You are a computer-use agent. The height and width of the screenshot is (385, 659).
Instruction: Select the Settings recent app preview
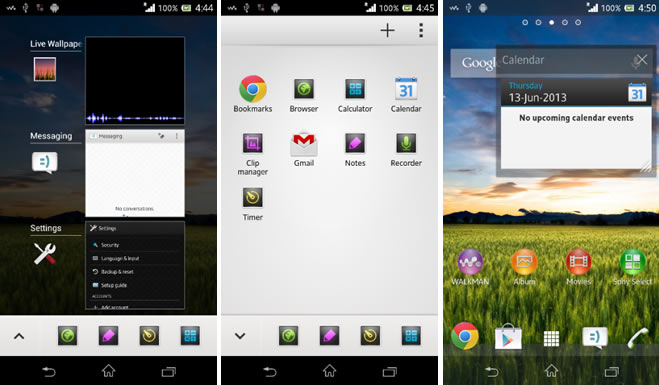click(x=135, y=266)
